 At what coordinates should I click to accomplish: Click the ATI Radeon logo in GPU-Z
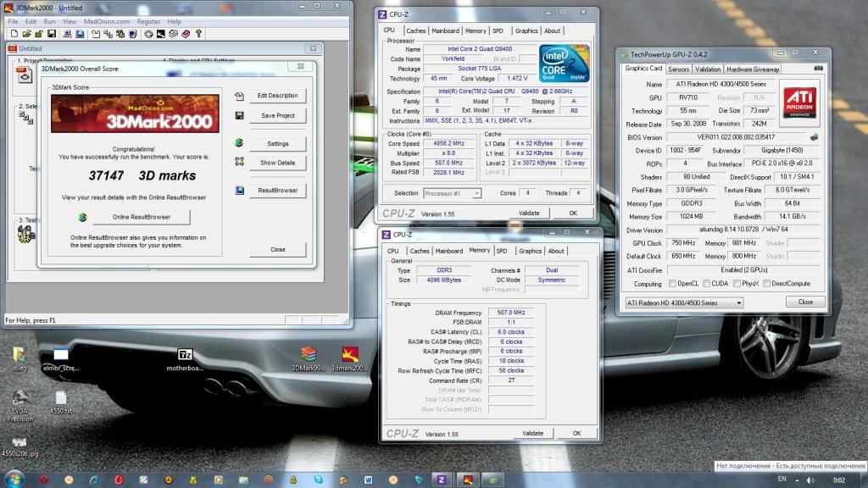[x=799, y=103]
